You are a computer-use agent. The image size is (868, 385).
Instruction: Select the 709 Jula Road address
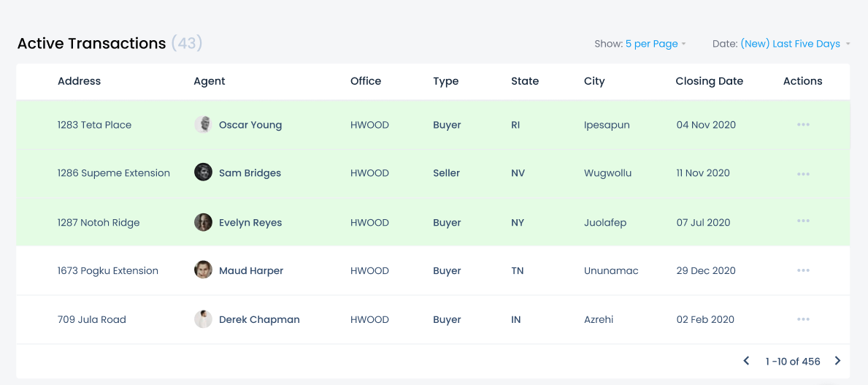click(92, 320)
